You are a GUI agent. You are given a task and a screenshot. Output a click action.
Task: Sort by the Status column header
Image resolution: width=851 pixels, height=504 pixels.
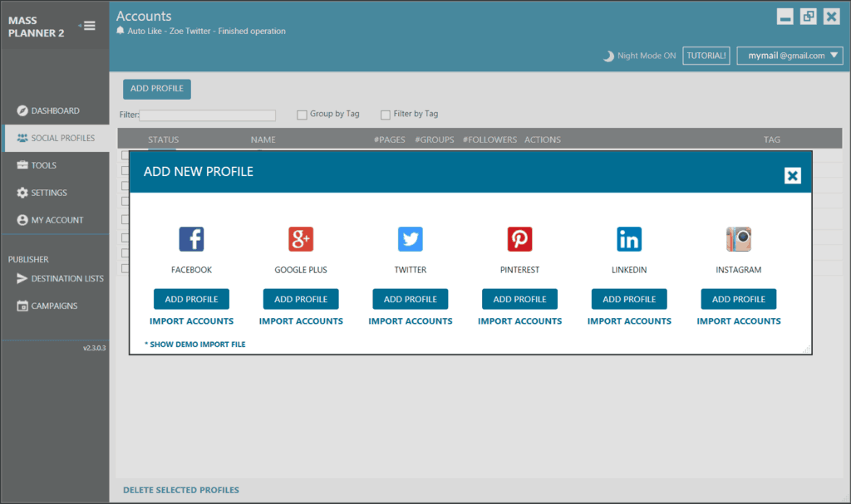click(x=164, y=139)
